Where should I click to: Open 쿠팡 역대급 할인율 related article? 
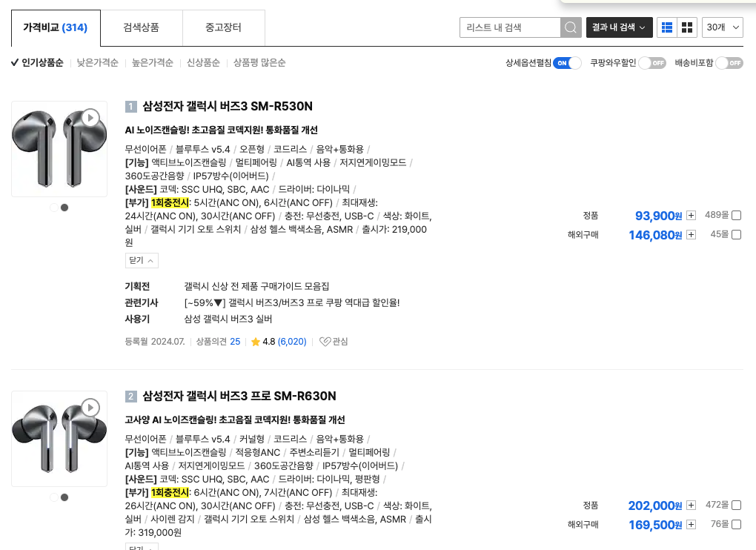click(x=292, y=302)
